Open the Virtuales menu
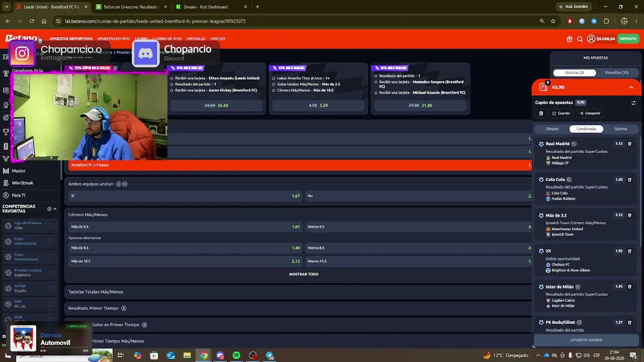 click(196, 39)
